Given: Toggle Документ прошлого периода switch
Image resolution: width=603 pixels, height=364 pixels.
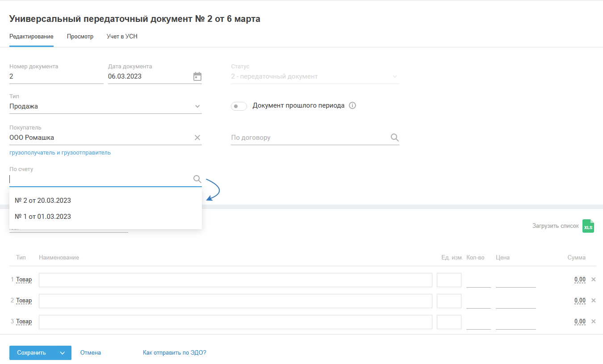Looking at the screenshot, I should click(239, 106).
